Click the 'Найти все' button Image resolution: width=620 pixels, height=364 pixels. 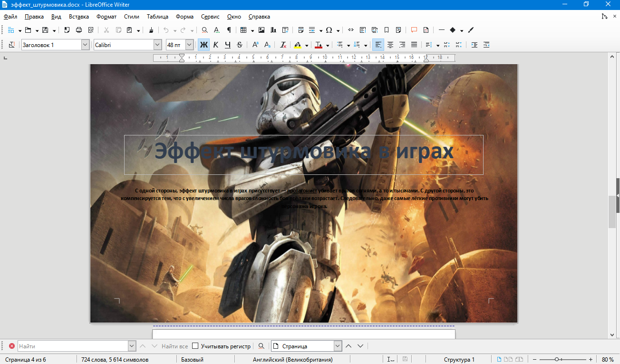coord(174,346)
